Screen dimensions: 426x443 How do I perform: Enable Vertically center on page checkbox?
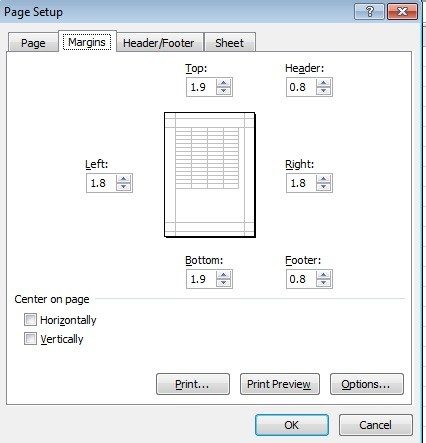30,339
